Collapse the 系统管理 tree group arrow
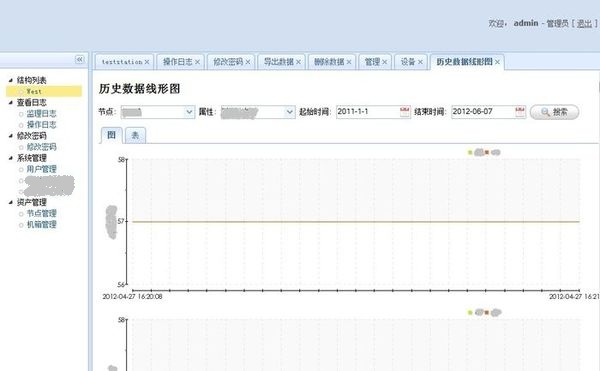This screenshot has height=371, width=600. point(11,158)
